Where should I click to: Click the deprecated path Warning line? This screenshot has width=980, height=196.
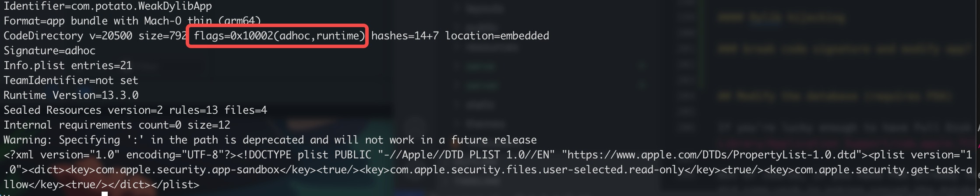[270, 140]
